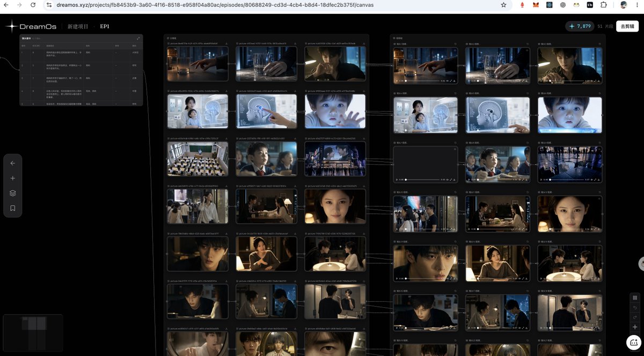Go back with the browser back arrow

tap(6, 5)
